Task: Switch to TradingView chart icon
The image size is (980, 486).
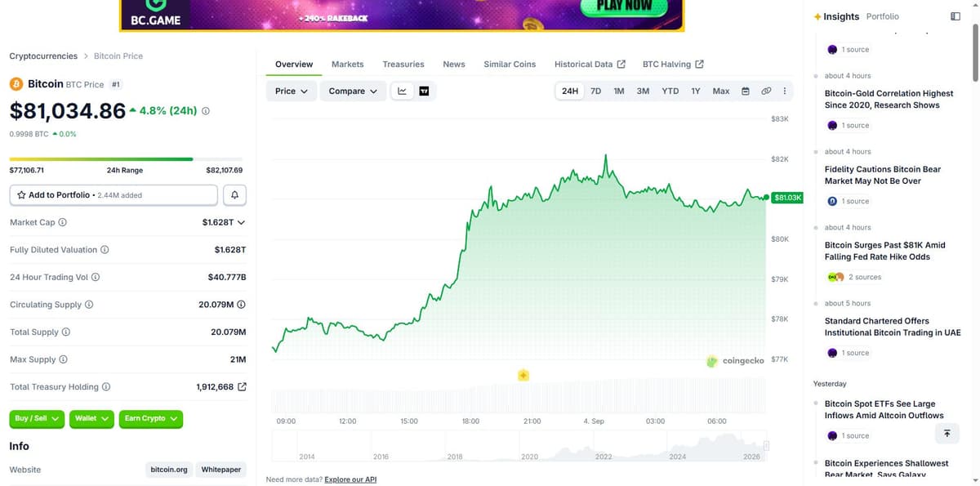Action: (x=424, y=91)
